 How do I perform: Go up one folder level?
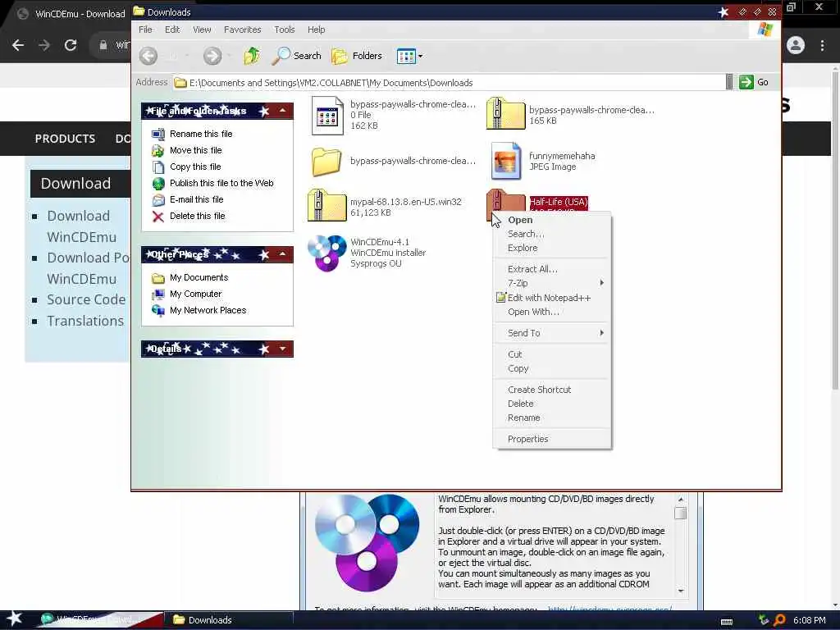coord(251,56)
